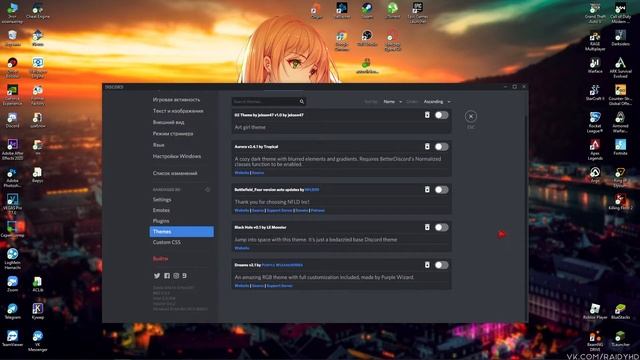
Task: Select TeamViewer desktop icon
Action: coord(12,339)
